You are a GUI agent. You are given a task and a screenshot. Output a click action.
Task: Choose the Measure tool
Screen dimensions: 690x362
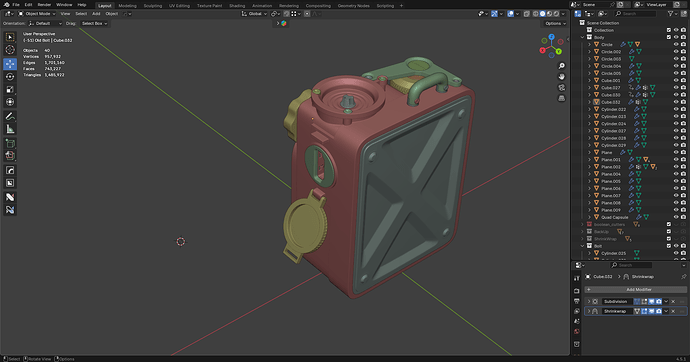(x=10, y=129)
